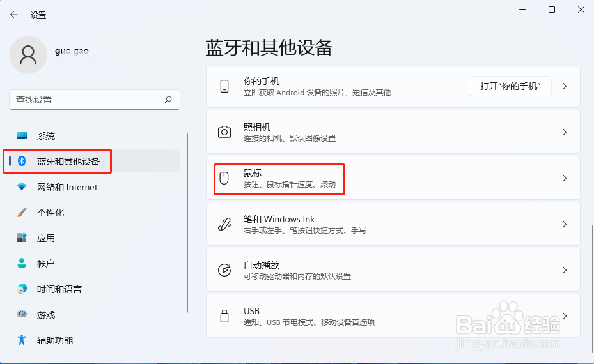Image resolution: width=594 pixels, height=364 pixels.
Task: Click the search magnifier icon
Action: [x=168, y=100]
